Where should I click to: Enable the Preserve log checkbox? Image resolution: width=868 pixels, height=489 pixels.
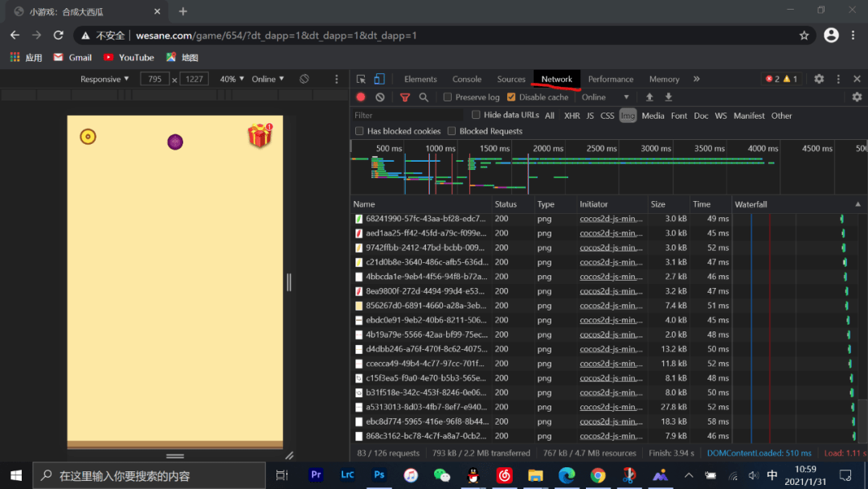pos(448,97)
